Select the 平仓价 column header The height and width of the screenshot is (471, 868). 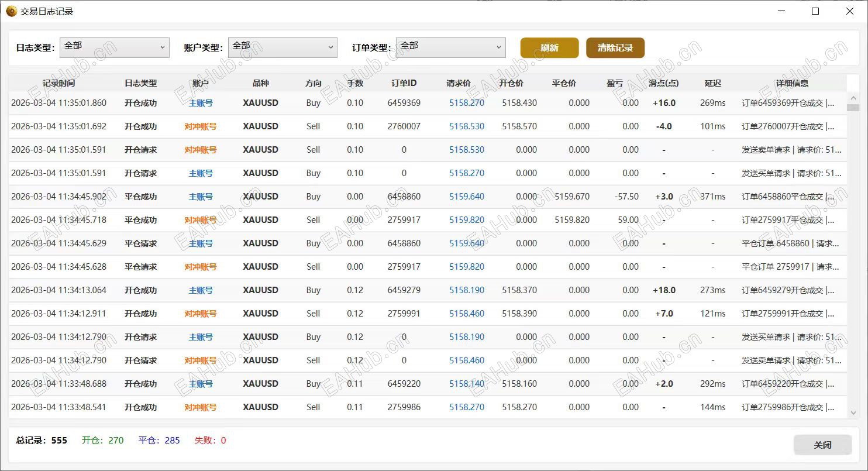click(564, 83)
